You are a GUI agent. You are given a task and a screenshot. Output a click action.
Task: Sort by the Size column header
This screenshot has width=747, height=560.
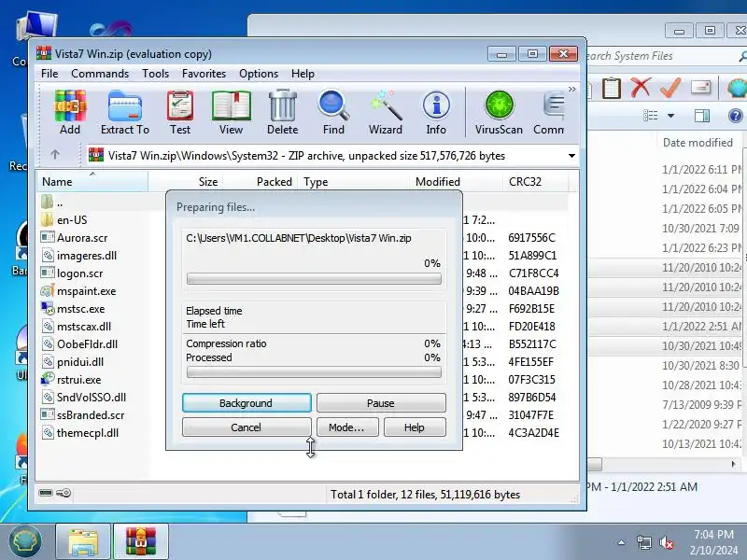coord(185,181)
